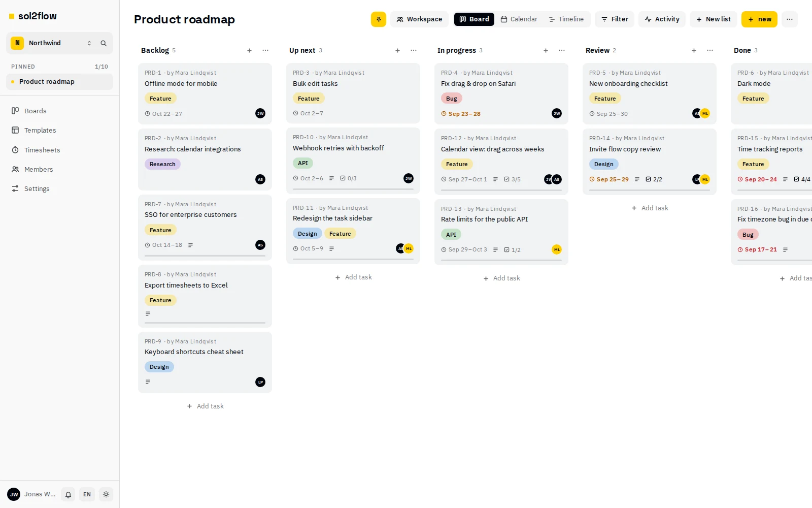This screenshot has height=508, width=812.
Task: Switch to the Timeline view tab
Action: 566,19
